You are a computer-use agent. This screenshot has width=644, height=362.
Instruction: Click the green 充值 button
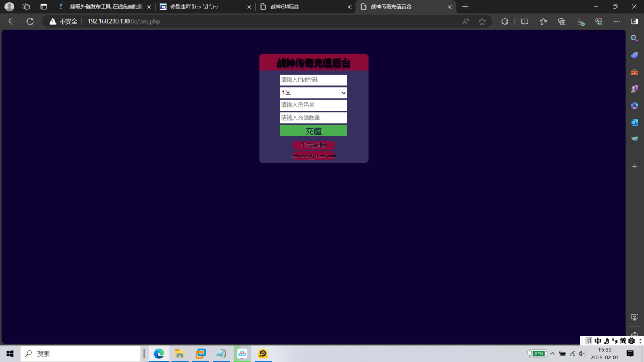[x=313, y=131]
